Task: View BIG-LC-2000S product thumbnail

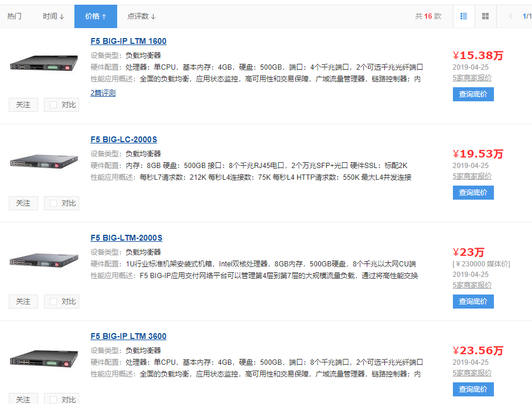Action: coord(44,162)
